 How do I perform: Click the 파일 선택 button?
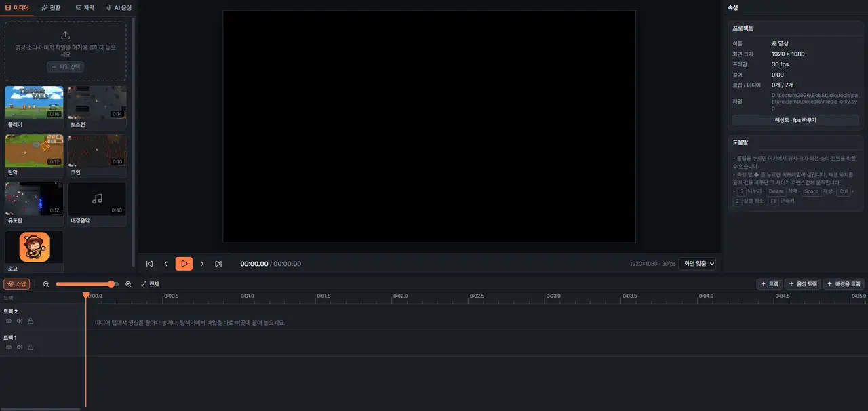[65, 67]
